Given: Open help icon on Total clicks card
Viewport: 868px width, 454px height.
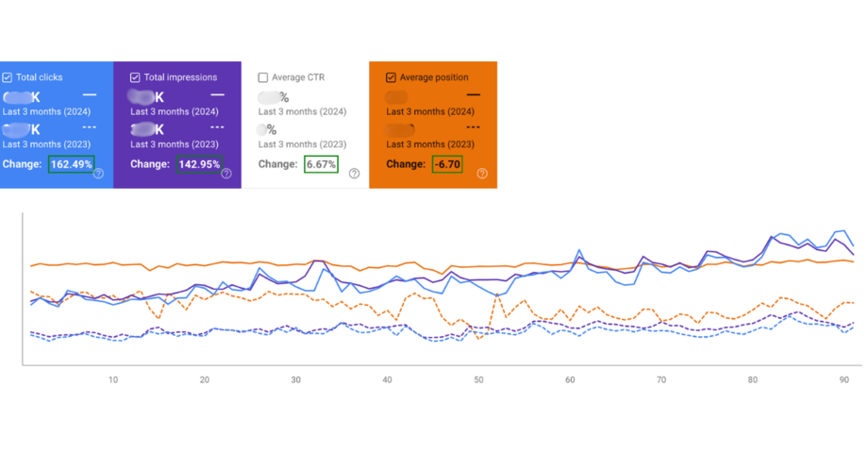Looking at the screenshot, I should pyautogui.click(x=98, y=174).
